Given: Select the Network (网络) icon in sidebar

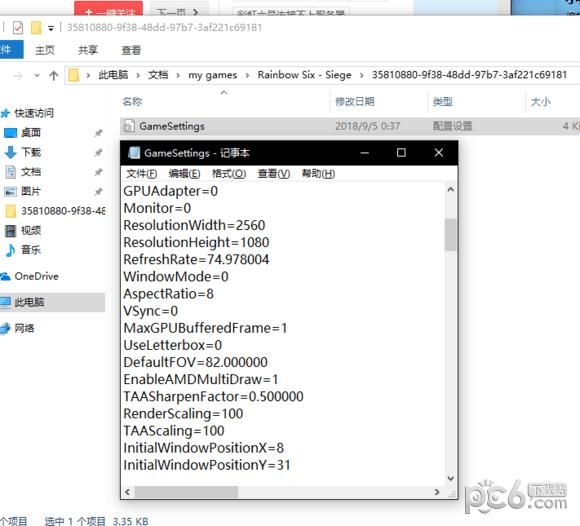Looking at the screenshot, I should [6, 328].
